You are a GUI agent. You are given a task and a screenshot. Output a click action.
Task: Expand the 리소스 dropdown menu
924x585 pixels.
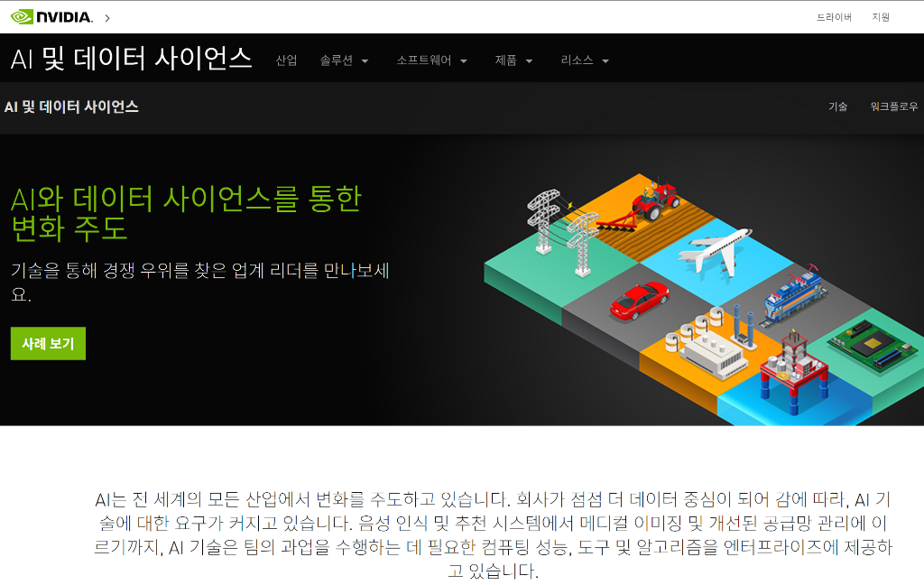585,60
